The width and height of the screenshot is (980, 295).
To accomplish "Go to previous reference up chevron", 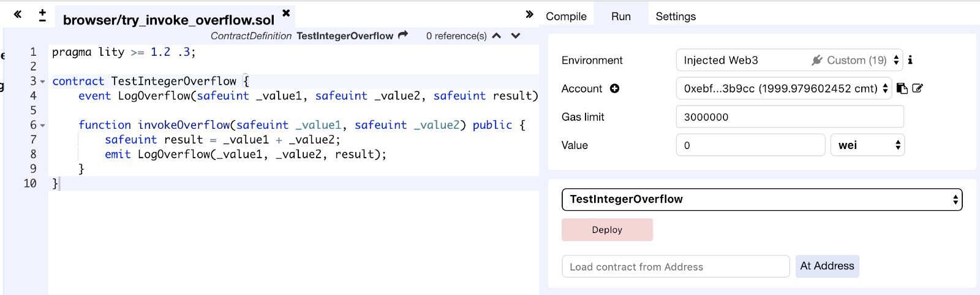I will coord(497,36).
